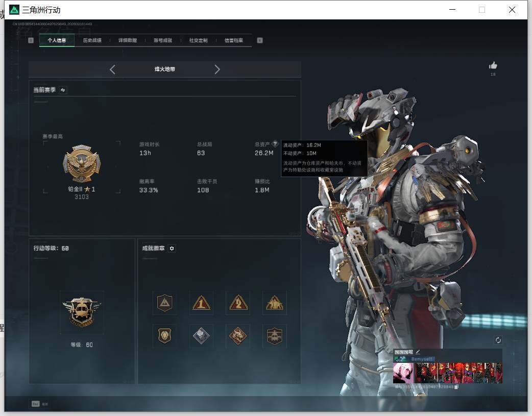Image resolution: width=532 pixels, height=416 pixels.
Task: Minimize the 三角洲行动 window
Action: pos(452,10)
